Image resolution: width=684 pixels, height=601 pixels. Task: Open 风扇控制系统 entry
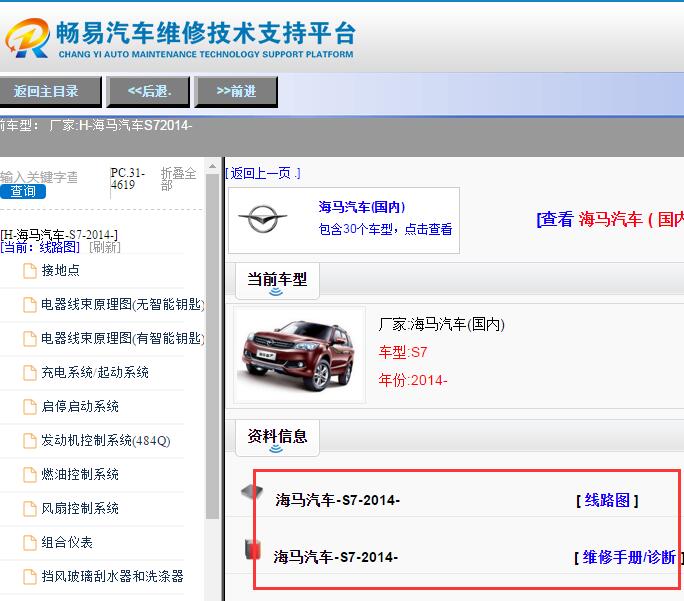tap(80, 509)
